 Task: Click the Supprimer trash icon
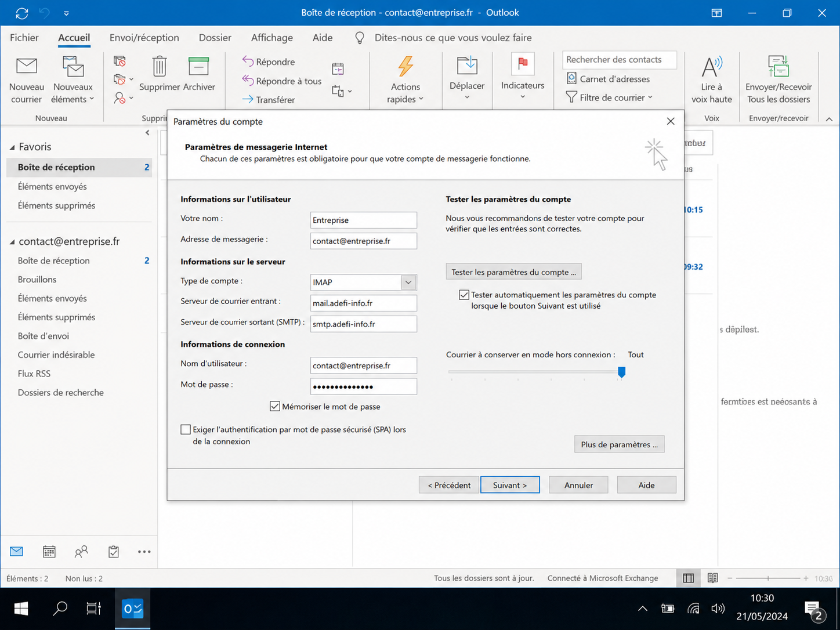[x=160, y=66]
